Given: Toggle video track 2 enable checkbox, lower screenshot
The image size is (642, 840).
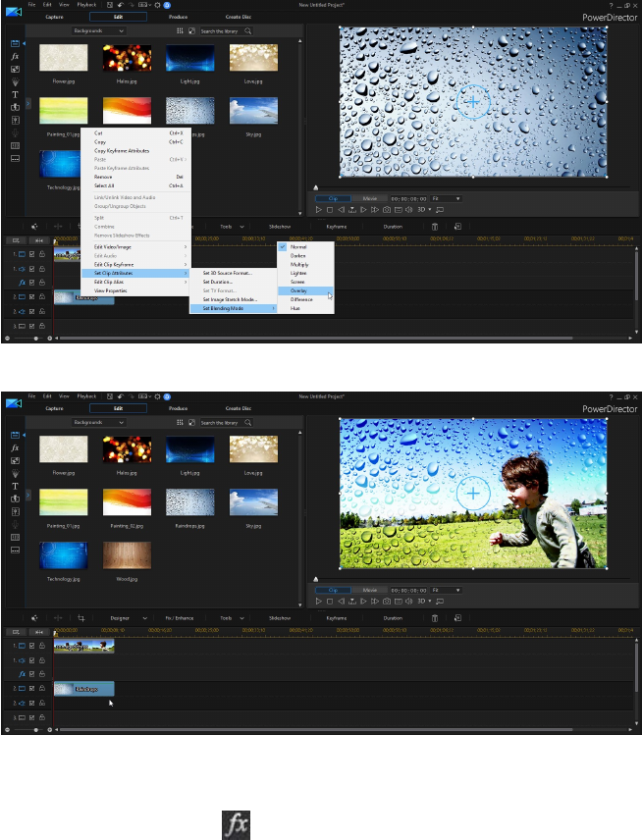Looking at the screenshot, I should tap(31, 688).
